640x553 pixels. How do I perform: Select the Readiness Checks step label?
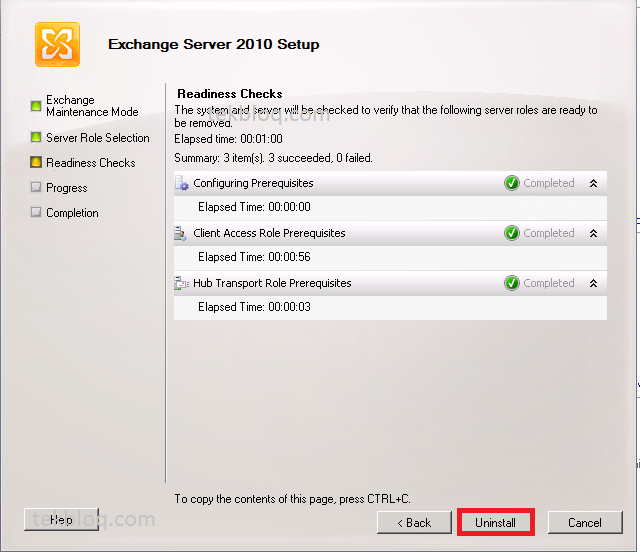(91, 163)
